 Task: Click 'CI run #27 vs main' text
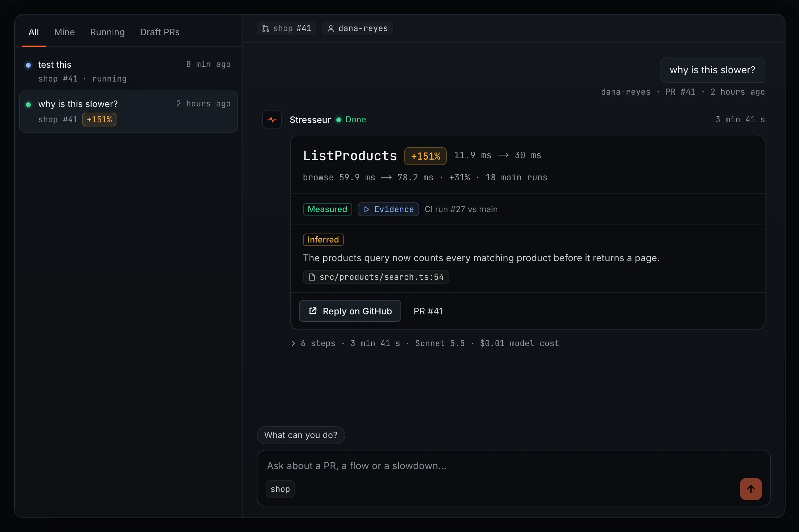coord(461,209)
